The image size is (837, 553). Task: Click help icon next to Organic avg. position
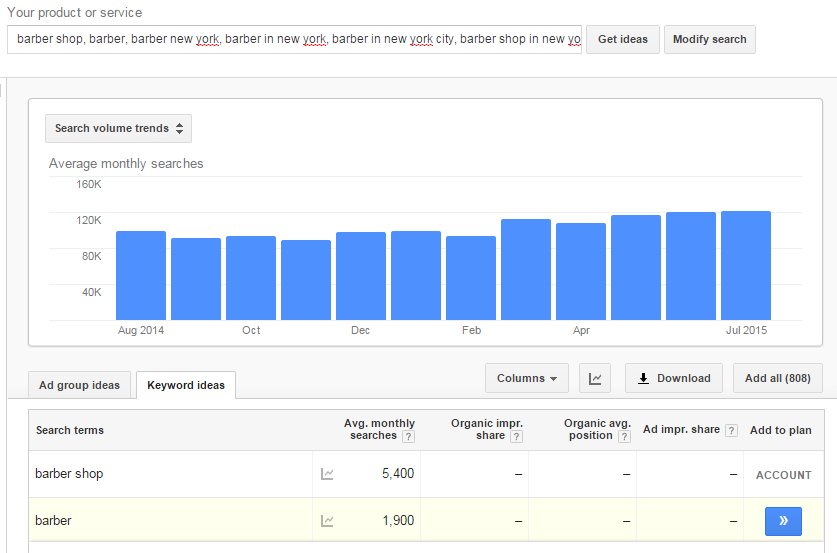tap(624, 437)
